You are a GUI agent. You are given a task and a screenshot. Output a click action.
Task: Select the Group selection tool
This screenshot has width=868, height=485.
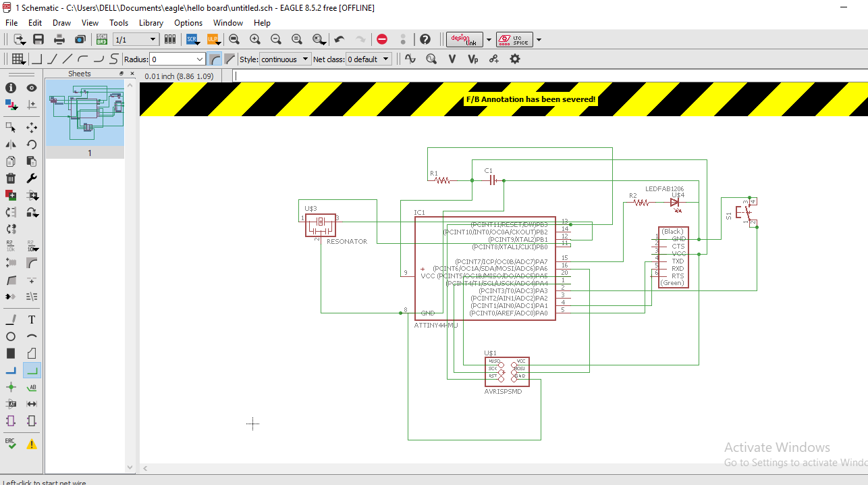coord(11,127)
